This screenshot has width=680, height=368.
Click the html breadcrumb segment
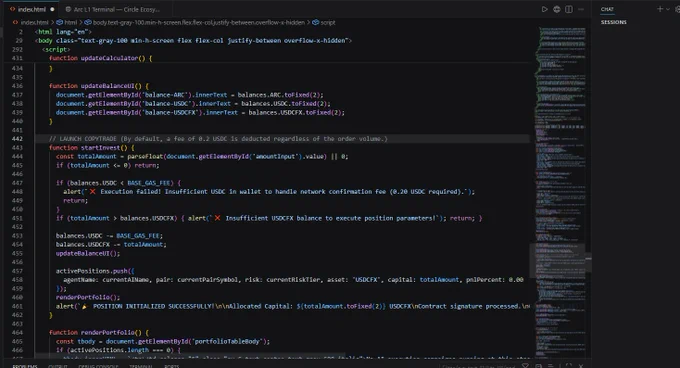(x=70, y=23)
